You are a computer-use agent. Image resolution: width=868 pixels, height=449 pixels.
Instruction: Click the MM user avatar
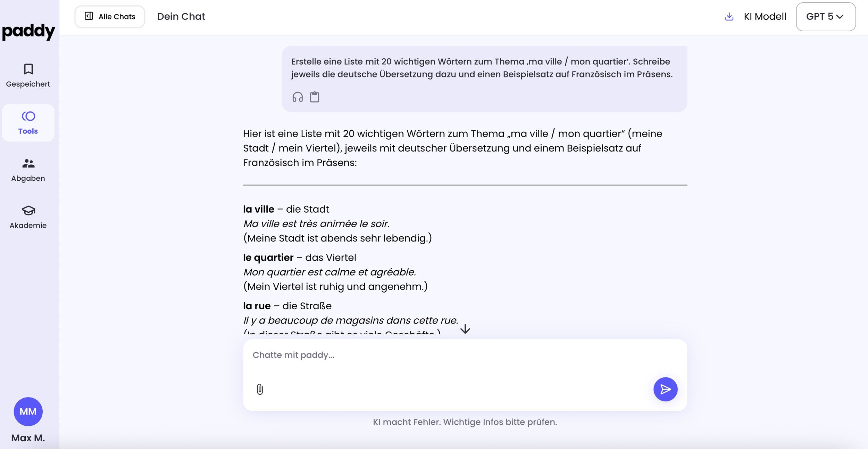point(28,411)
